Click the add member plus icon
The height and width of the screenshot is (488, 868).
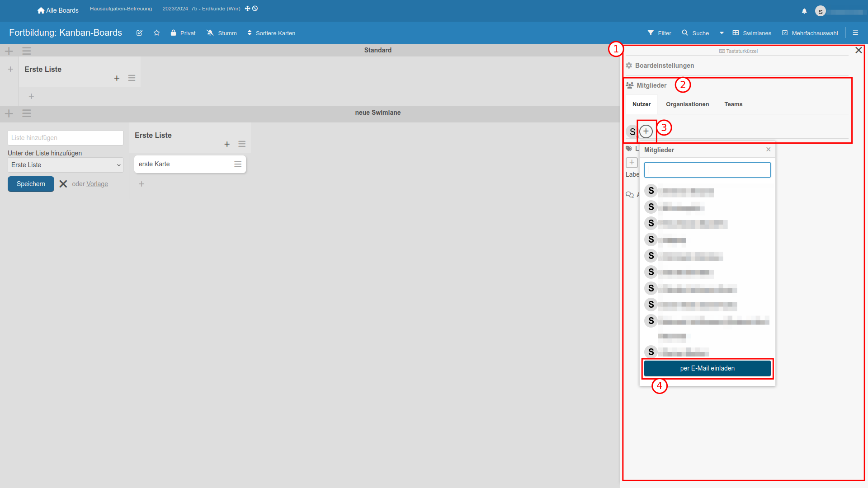tap(646, 131)
